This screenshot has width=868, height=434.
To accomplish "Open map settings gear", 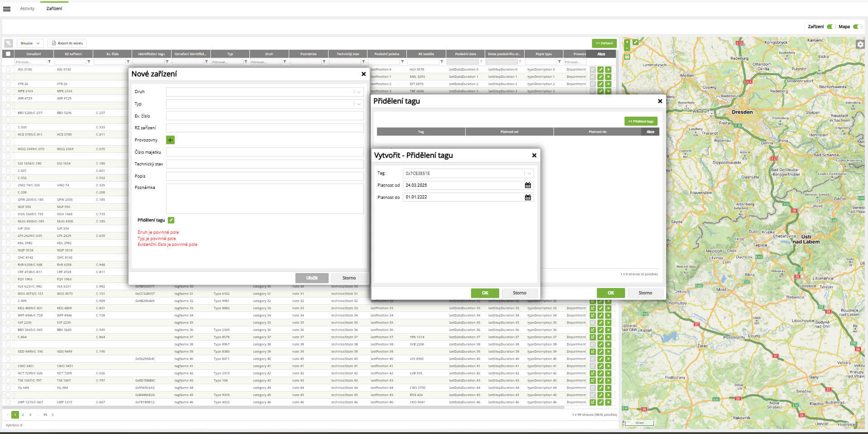I will pyautogui.click(x=860, y=44).
